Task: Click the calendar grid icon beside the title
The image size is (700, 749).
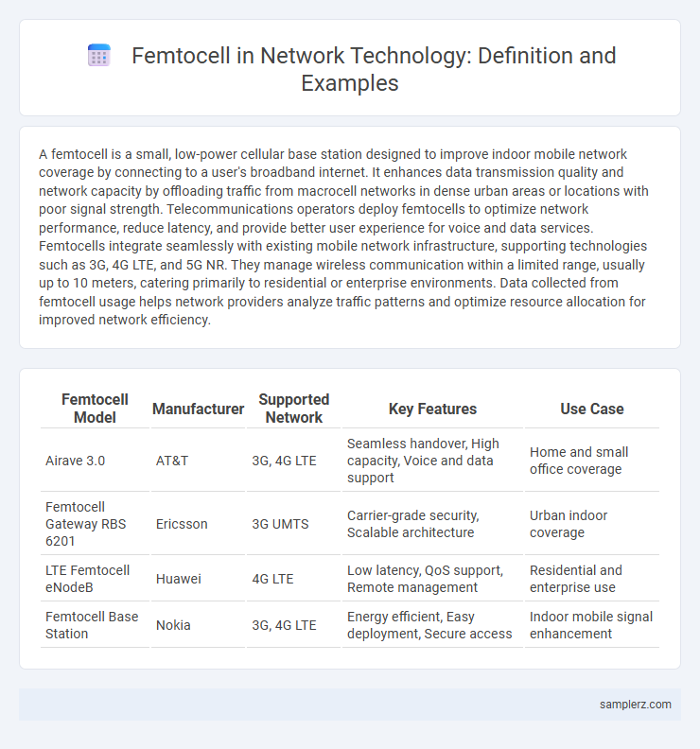Action: pyautogui.click(x=99, y=56)
